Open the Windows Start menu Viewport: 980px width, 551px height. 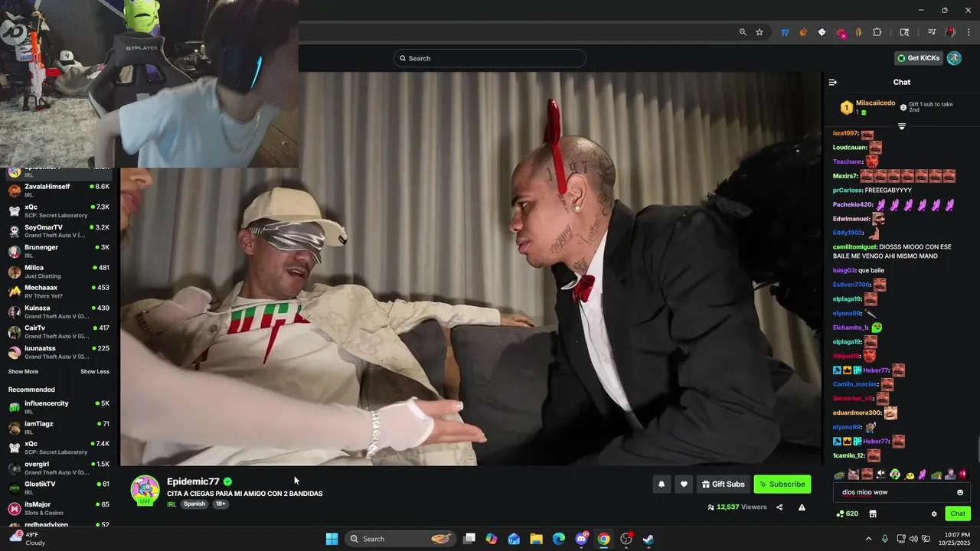tap(332, 539)
